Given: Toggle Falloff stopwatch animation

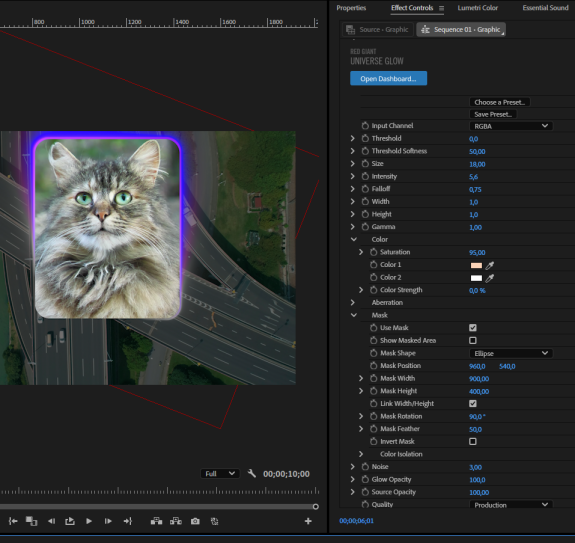Looking at the screenshot, I should [x=365, y=189].
